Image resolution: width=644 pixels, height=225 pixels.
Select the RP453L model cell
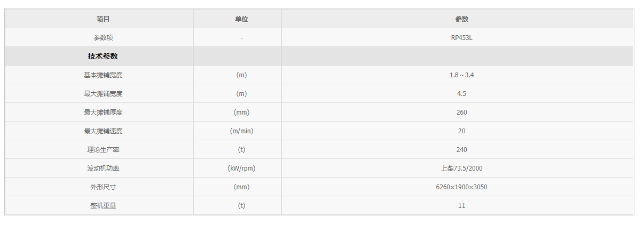point(461,38)
